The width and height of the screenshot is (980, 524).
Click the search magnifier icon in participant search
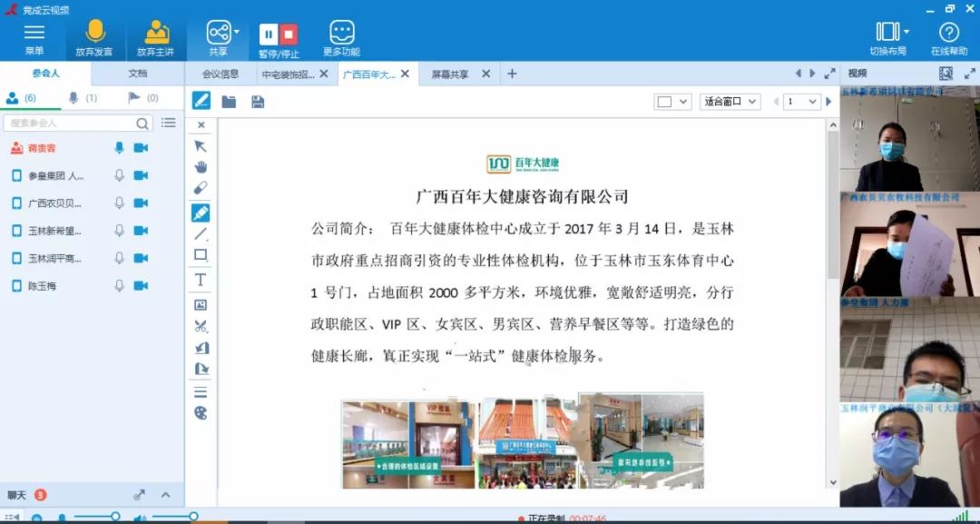(143, 124)
